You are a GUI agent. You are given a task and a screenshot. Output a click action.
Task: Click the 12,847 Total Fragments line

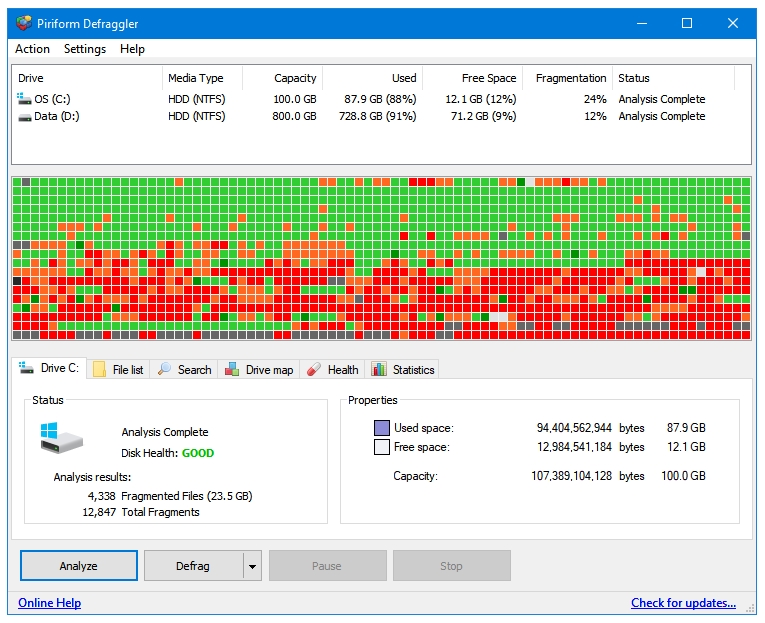[x=141, y=512]
